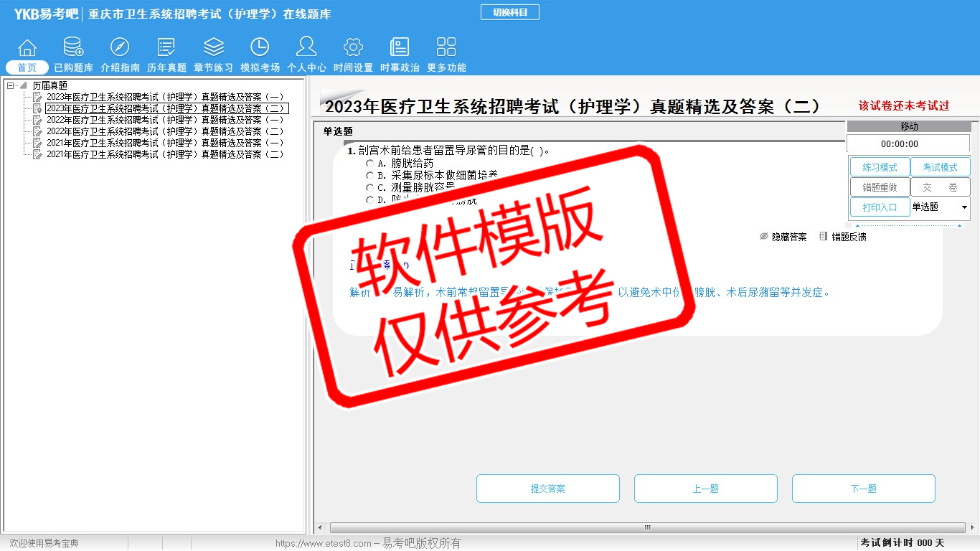980x551 pixels.
Task: Open 时事政治 news icon
Action: coord(400,48)
